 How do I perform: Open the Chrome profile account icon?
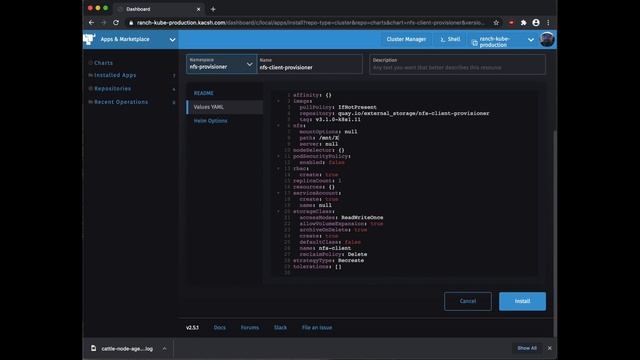click(536, 23)
